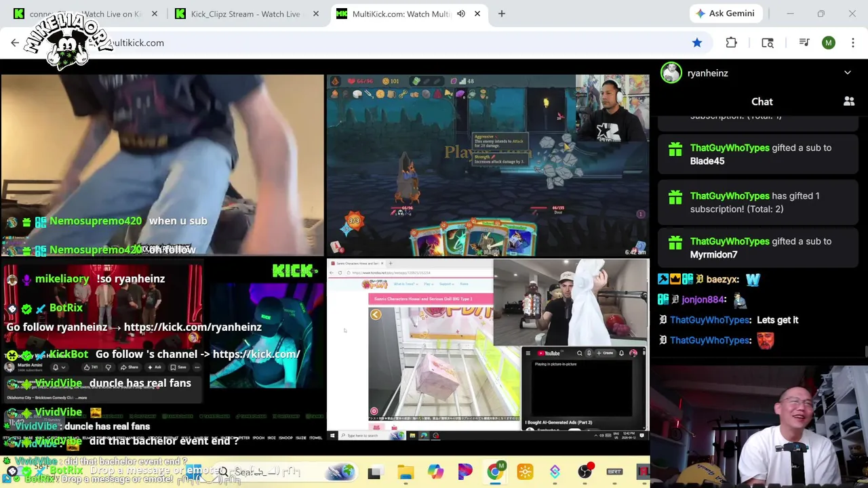Click the KICK logo stream video panel
Image resolution: width=868 pixels, height=488 pixels.
pyautogui.click(x=162, y=349)
